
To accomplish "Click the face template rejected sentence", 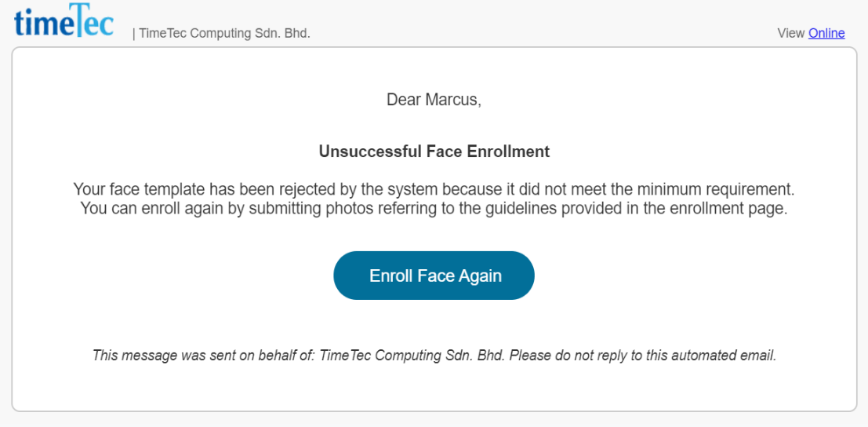I will point(434,189).
